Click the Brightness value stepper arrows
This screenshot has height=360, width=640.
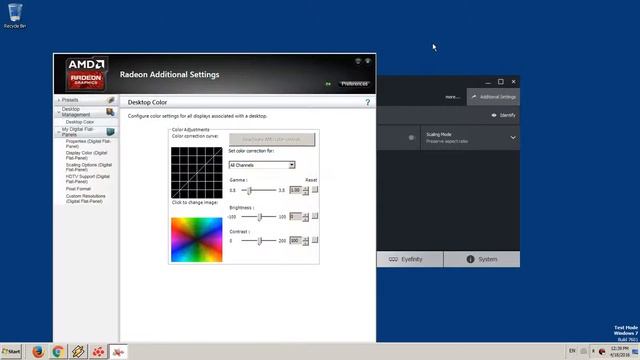(x=306, y=217)
